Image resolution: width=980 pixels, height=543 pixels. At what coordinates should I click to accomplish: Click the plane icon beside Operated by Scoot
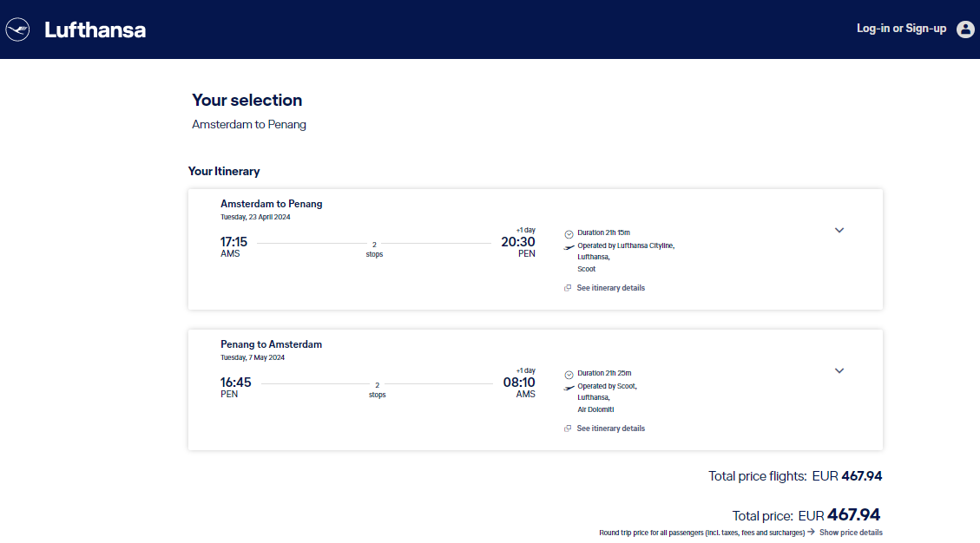[569, 388]
